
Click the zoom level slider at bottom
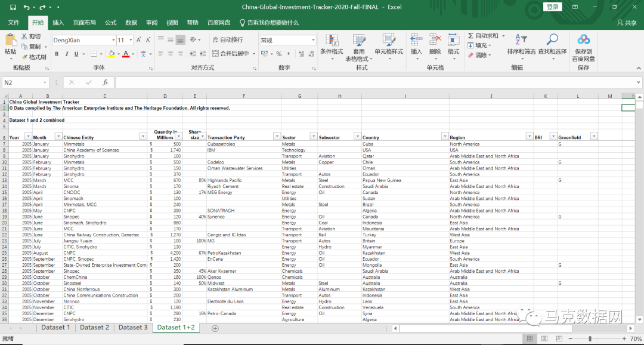pos(590,338)
